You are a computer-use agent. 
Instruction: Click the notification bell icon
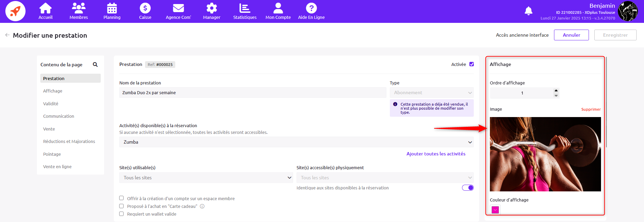(x=528, y=11)
